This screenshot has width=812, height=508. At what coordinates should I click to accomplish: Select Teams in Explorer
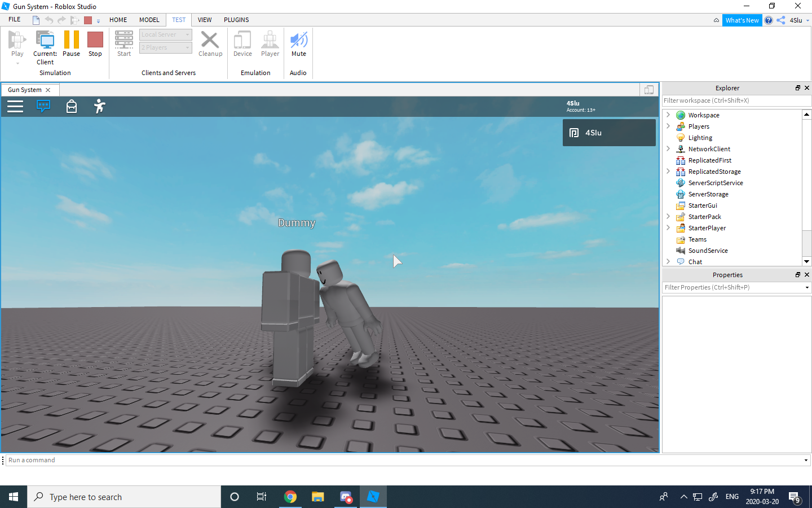click(697, 239)
